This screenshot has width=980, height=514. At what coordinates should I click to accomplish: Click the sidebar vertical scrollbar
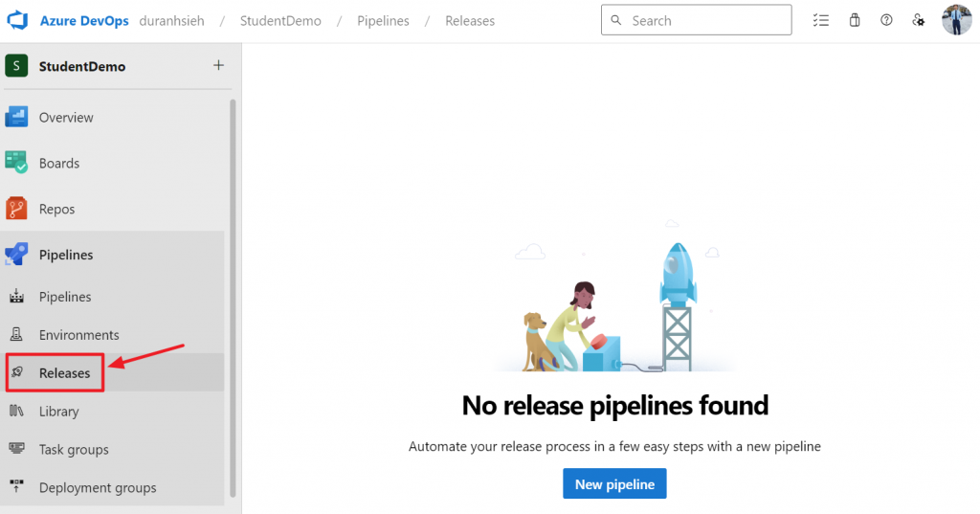(x=234, y=298)
